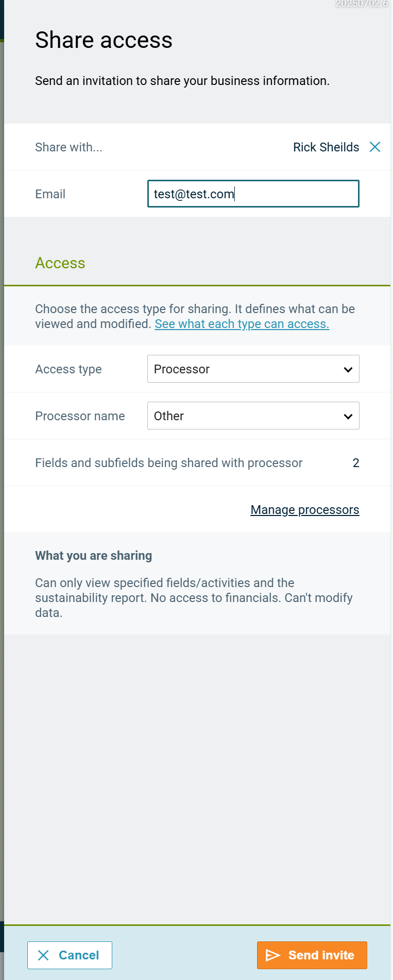
Task: Focus the Email field with test@test.com
Action: coord(253,194)
